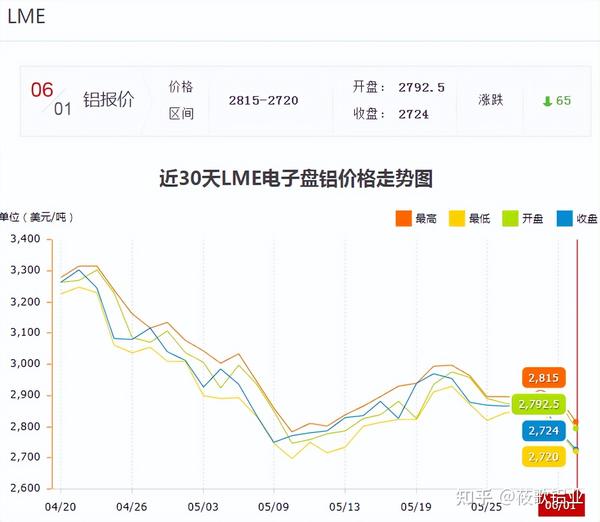Viewport: 600px width, 522px height.
Task: Click the 3,400 y-axis label
Action: [25, 239]
